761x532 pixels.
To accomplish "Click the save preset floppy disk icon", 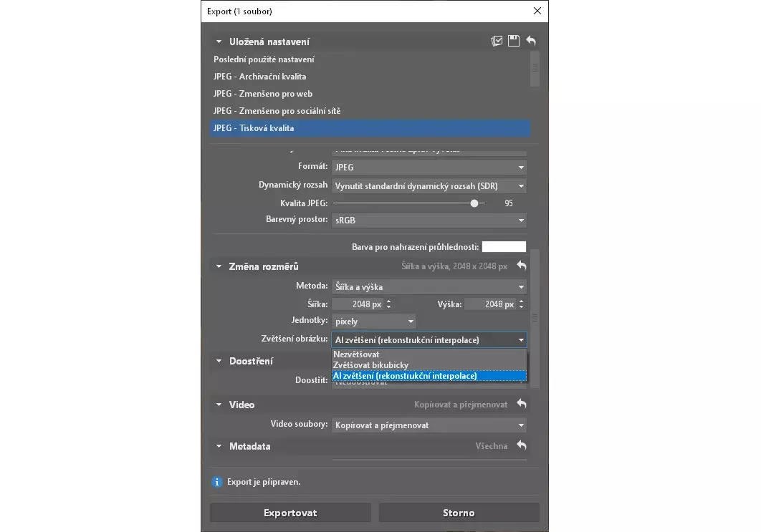I will (x=514, y=42).
